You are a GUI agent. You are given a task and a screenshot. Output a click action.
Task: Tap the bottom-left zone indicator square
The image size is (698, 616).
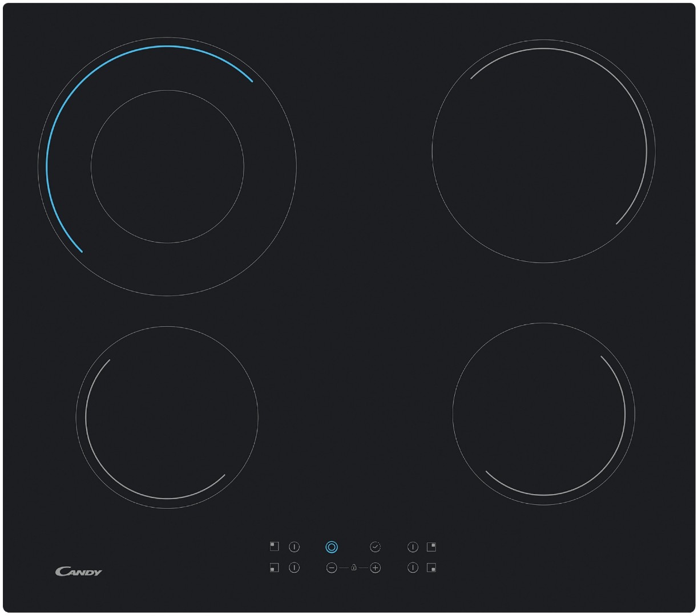click(x=274, y=568)
